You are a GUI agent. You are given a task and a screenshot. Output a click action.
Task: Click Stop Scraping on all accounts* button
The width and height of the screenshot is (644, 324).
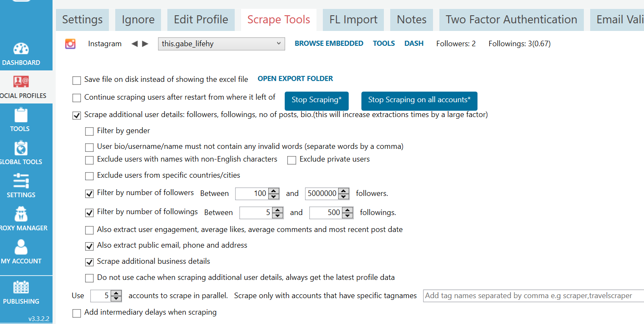[x=419, y=100]
